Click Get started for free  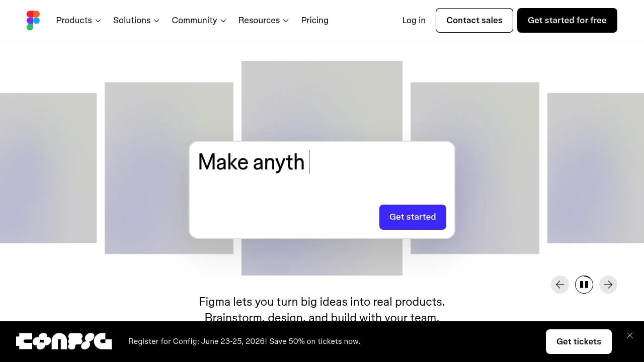point(567,20)
